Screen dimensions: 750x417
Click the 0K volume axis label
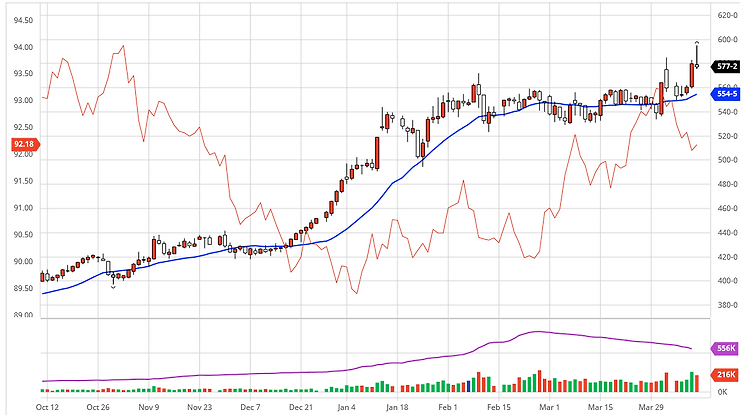click(722, 392)
